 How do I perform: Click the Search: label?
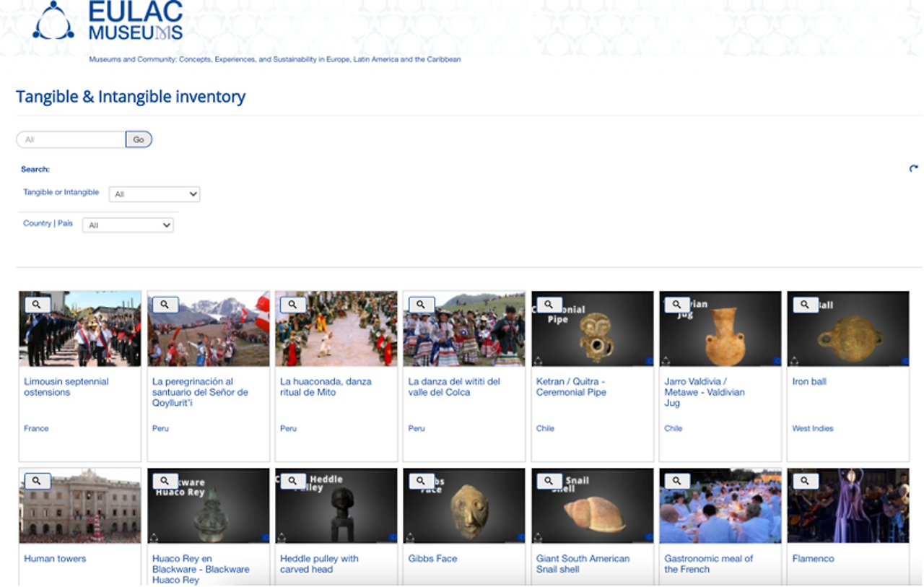pyautogui.click(x=35, y=170)
